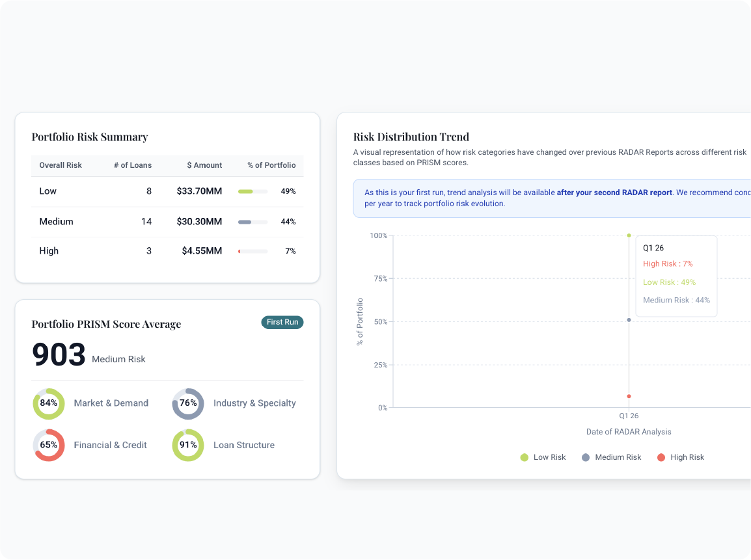Select the % of Portfolio column header

[x=271, y=165]
